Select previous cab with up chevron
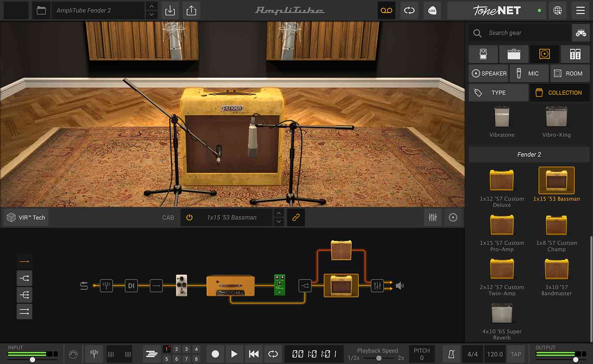 click(279, 213)
